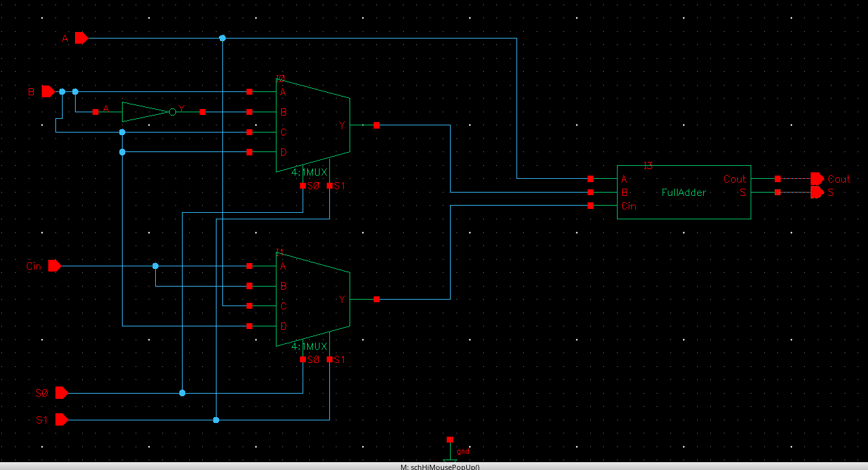
Task: Select the upper mux C input terminal
Action: pyautogui.click(x=249, y=133)
